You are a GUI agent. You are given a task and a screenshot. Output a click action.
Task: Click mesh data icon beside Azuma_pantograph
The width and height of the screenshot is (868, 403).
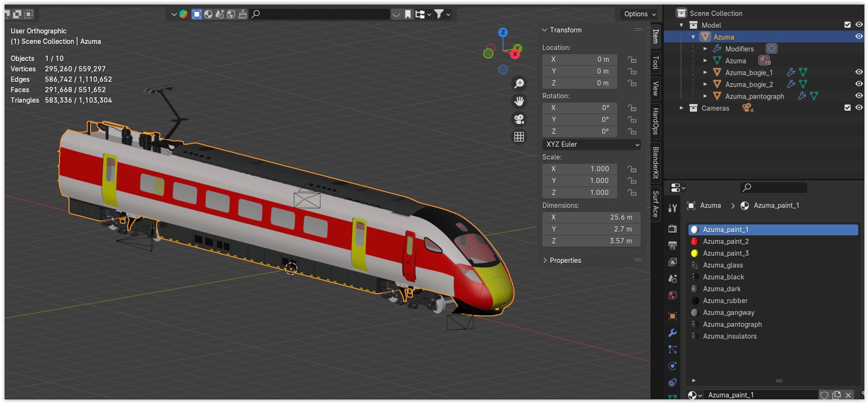tap(814, 96)
